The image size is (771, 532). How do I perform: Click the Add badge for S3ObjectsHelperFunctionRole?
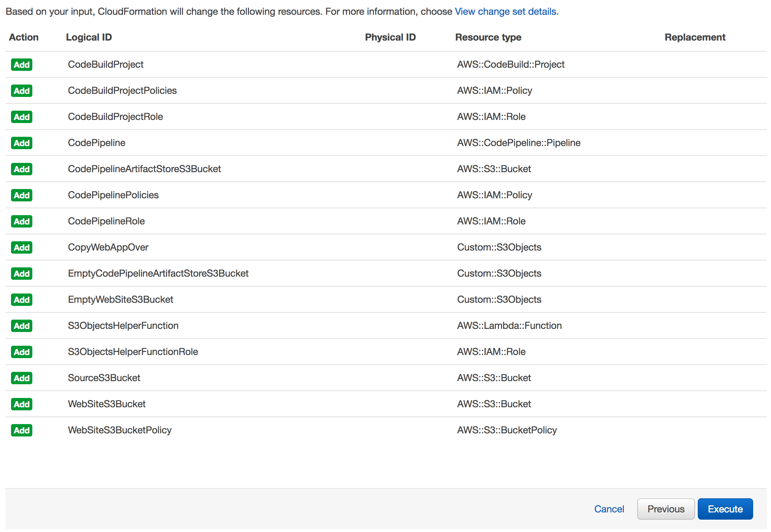click(22, 352)
